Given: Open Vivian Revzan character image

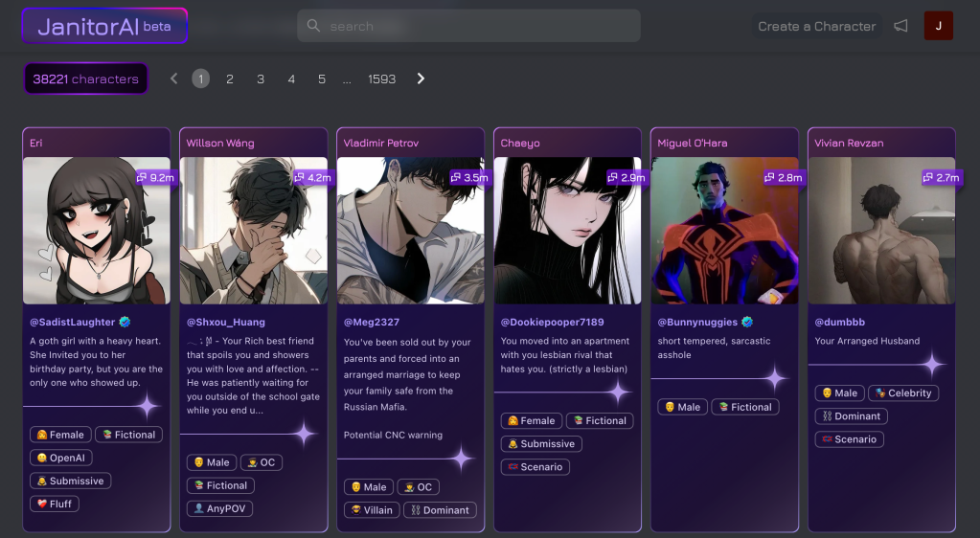Looking at the screenshot, I should coord(881,231).
